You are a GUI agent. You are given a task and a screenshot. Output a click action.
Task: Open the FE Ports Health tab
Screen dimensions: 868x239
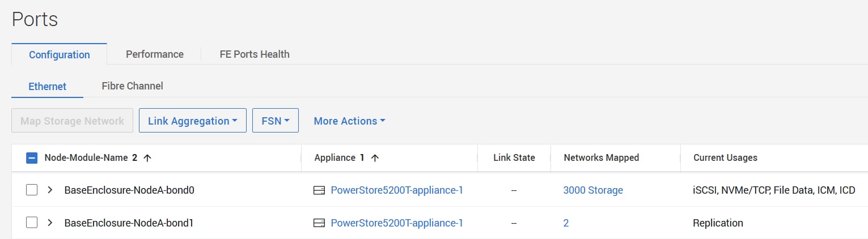255,54
